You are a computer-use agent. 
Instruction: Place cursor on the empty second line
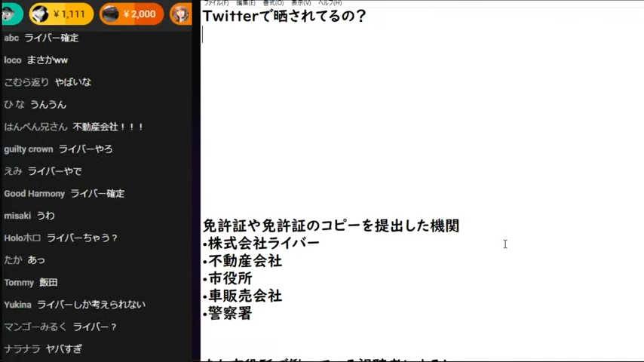click(x=302, y=35)
